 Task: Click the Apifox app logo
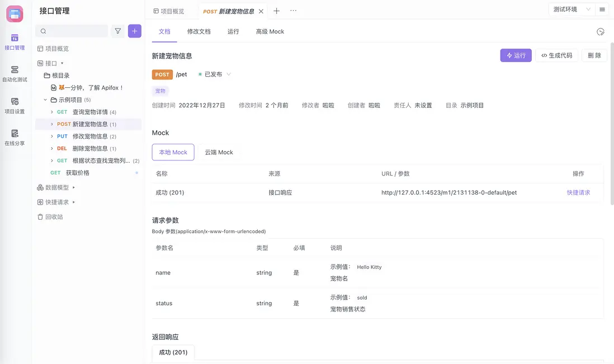click(x=15, y=14)
